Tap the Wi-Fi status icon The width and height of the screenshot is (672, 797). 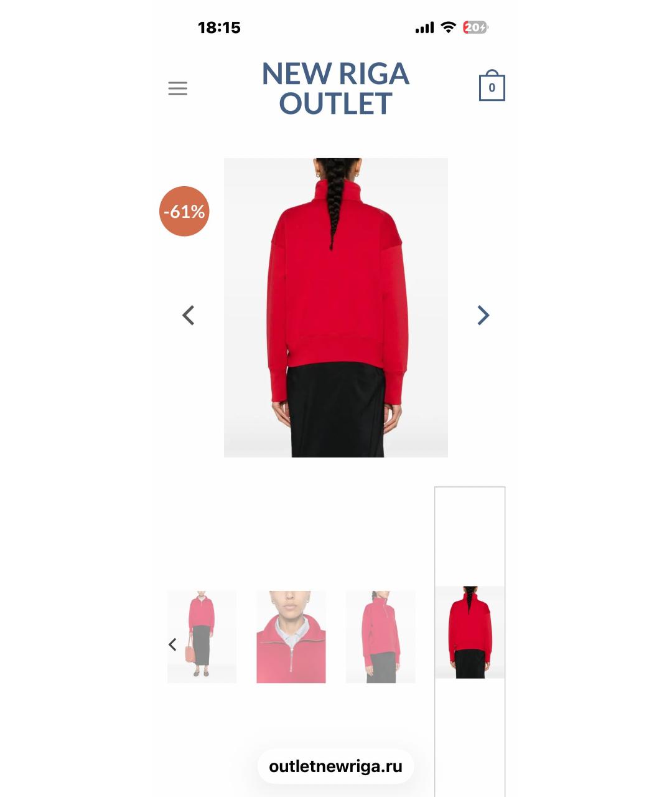click(448, 27)
